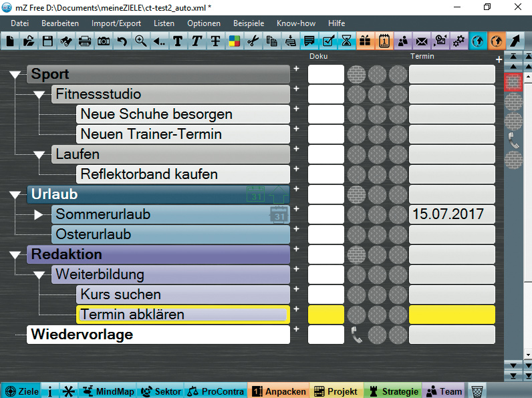Apply bold text with the T icon
The image size is (532, 398).
click(178, 41)
